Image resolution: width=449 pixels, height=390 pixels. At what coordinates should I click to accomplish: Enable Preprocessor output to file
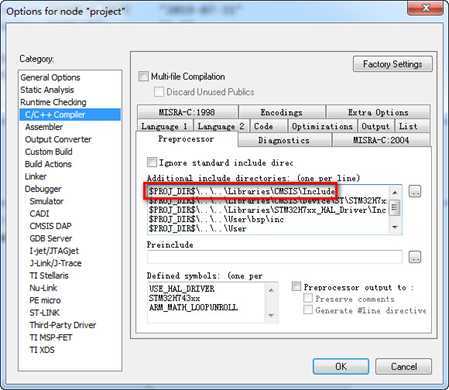tap(296, 286)
